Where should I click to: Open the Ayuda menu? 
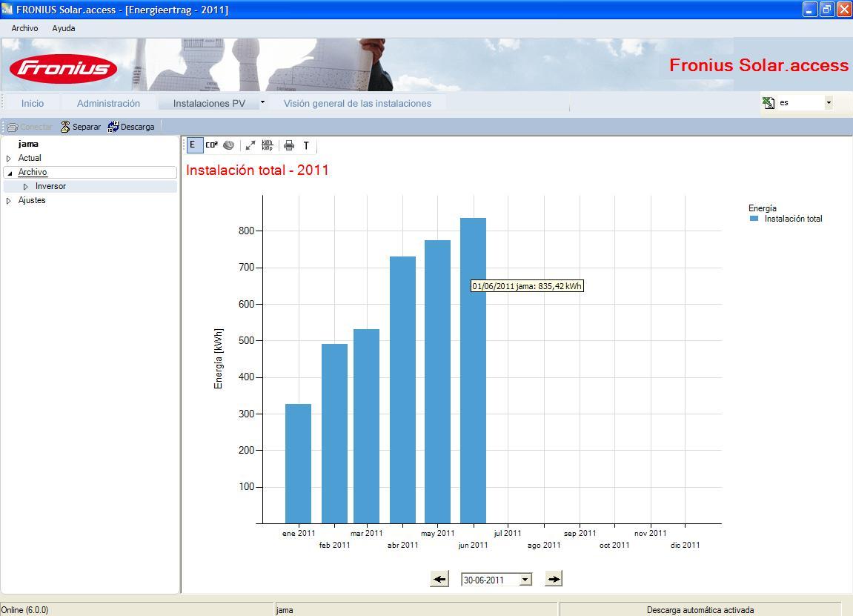point(64,28)
